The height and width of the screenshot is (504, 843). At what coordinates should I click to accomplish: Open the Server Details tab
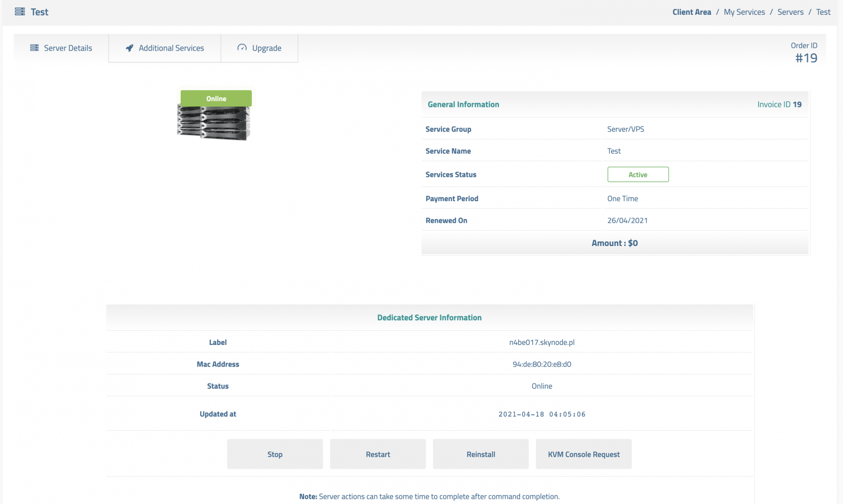pyautogui.click(x=61, y=48)
